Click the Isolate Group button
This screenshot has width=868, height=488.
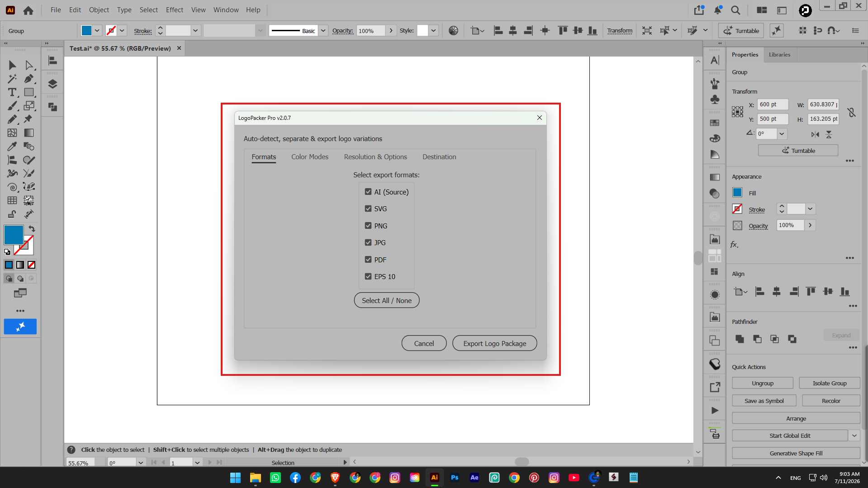click(x=830, y=383)
